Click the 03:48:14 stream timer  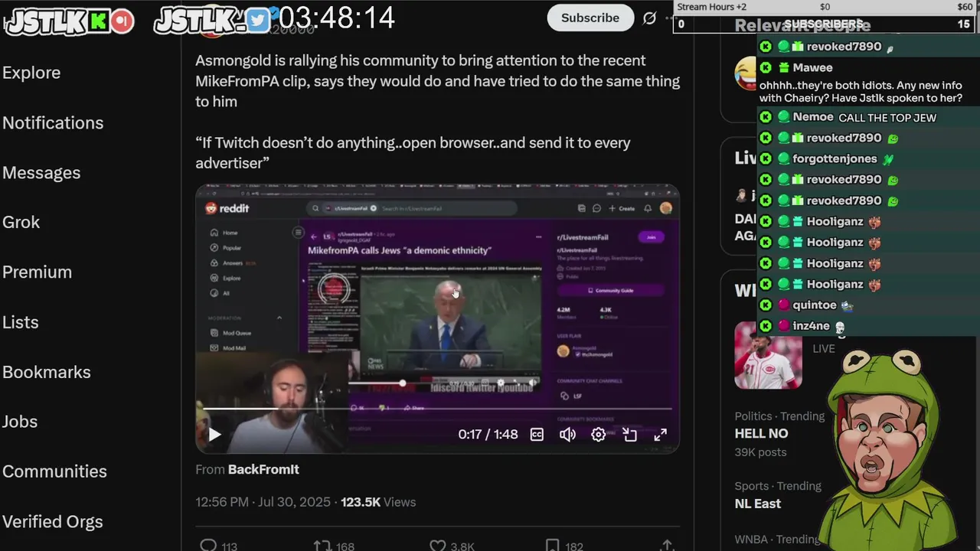[x=337, y=18]
